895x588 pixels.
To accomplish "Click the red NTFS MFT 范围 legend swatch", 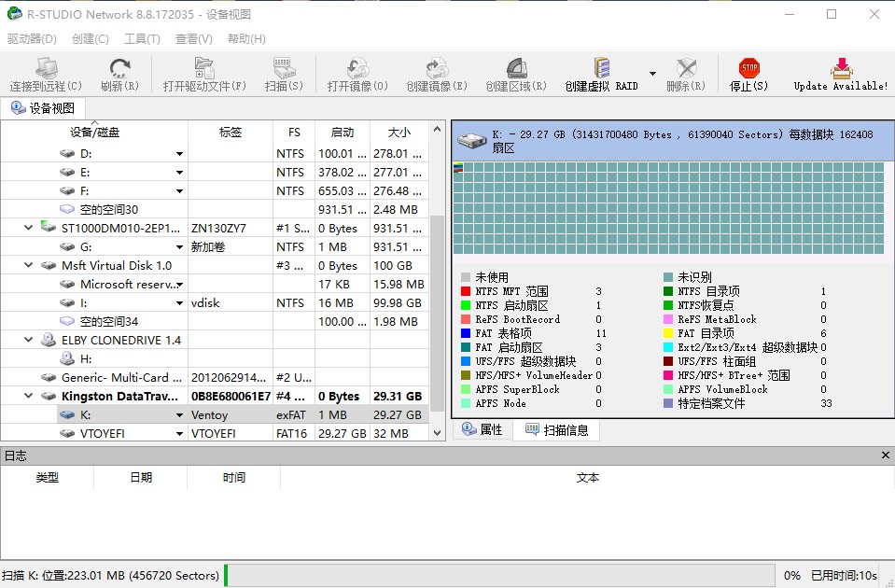I will [x=466, y=291].
